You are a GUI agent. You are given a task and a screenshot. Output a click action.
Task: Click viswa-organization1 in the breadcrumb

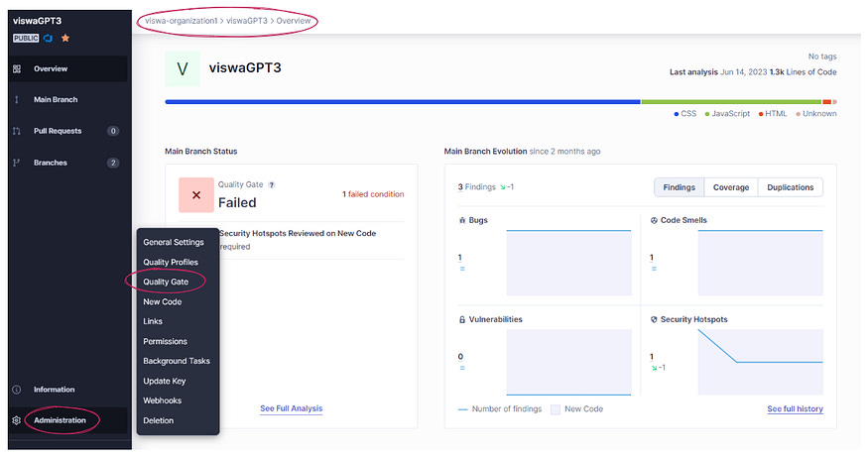(181, 21)
